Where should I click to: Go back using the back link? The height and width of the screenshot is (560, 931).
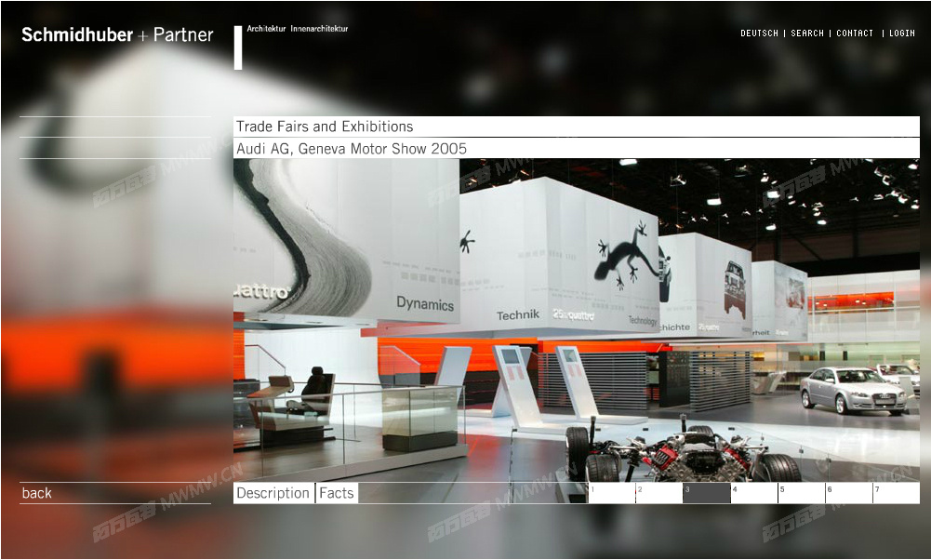[x=37, y=493]
